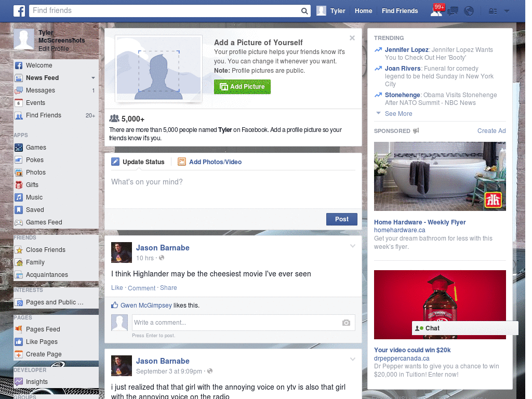Viewport: 532px width, 399px height.
Task: Expand News Feed sort dropdown arrow
Action: (93, 78)
